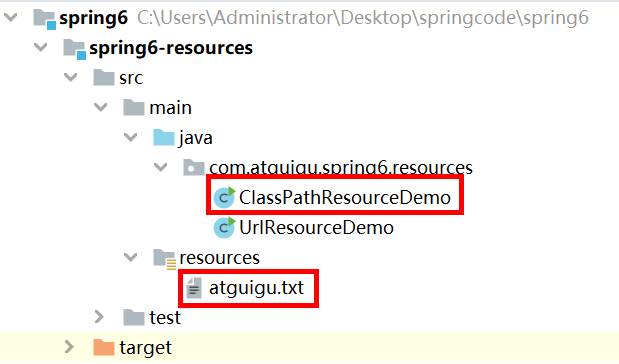Click the blue java source folder icon
The width and height of the screenshot is (619, 364).
click(x=164, y=138)
